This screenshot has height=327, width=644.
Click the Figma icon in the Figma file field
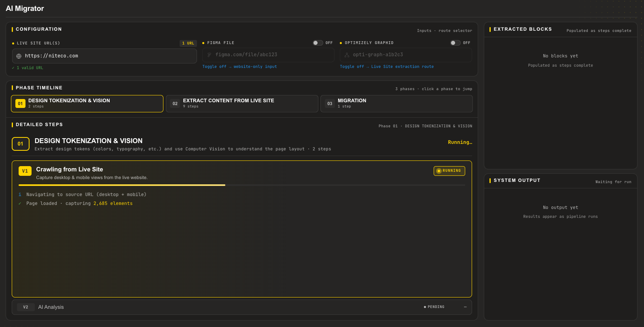209,55
